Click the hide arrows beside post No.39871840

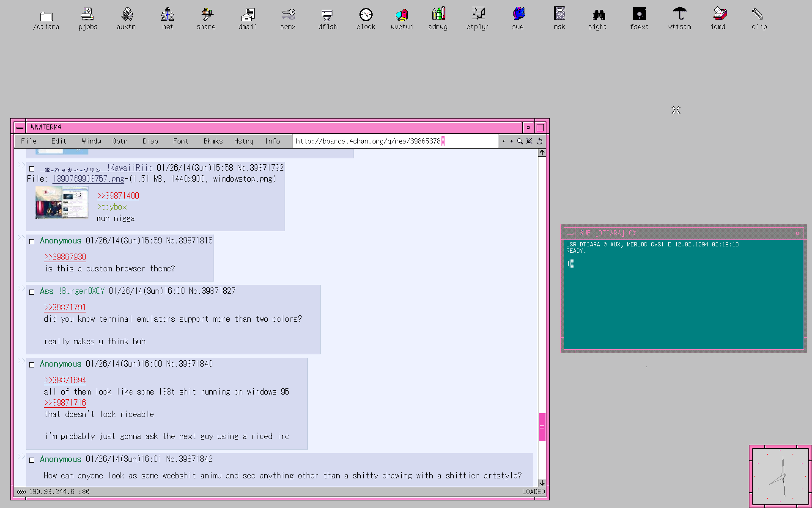pos(21,361)
